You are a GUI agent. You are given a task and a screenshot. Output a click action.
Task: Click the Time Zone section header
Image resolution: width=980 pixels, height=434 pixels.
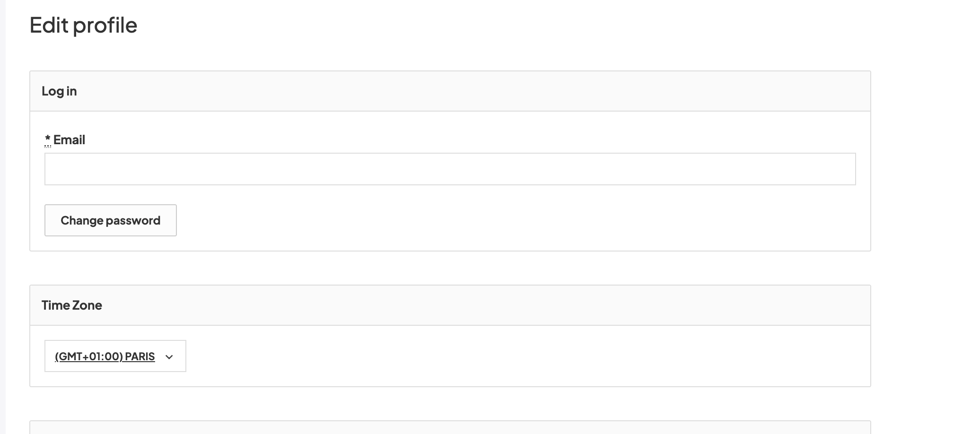[72, 305]
